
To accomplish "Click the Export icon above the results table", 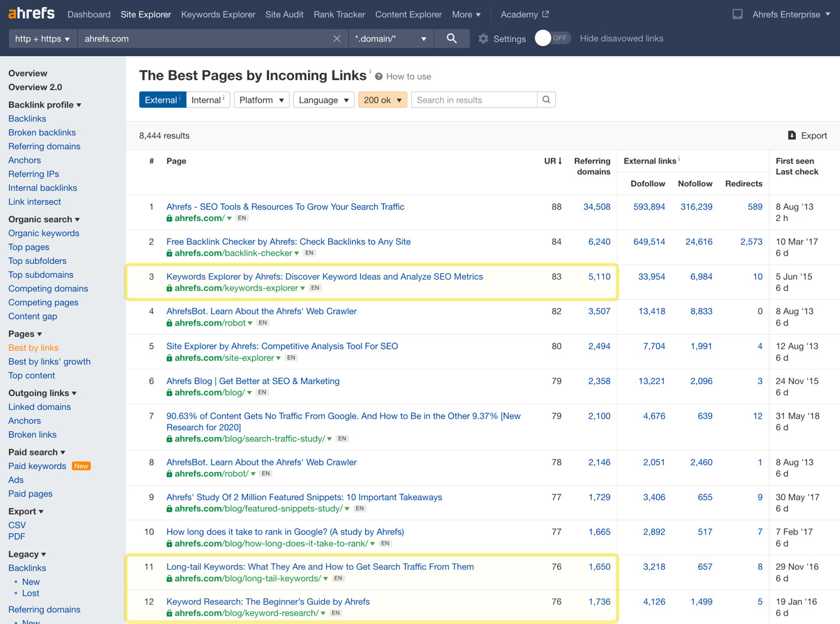I will tap(792, 135).
